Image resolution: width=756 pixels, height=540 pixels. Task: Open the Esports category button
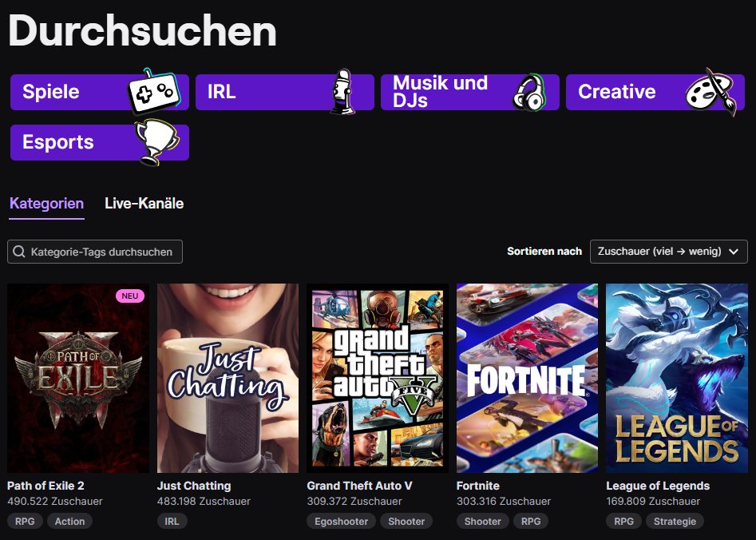tap(99, 142)
